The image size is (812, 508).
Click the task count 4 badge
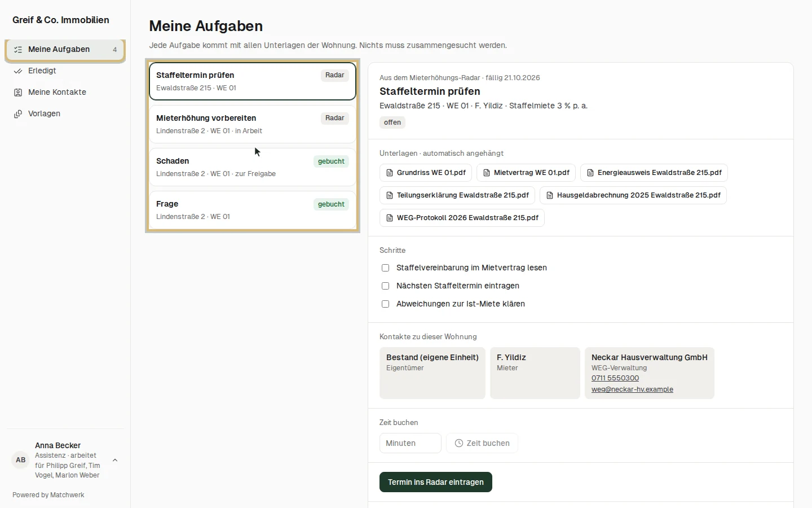(115, 50)
